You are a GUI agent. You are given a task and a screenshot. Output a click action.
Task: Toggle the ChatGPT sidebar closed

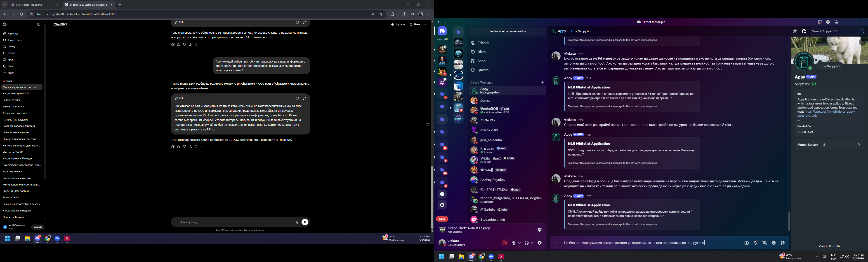point(39,24)
